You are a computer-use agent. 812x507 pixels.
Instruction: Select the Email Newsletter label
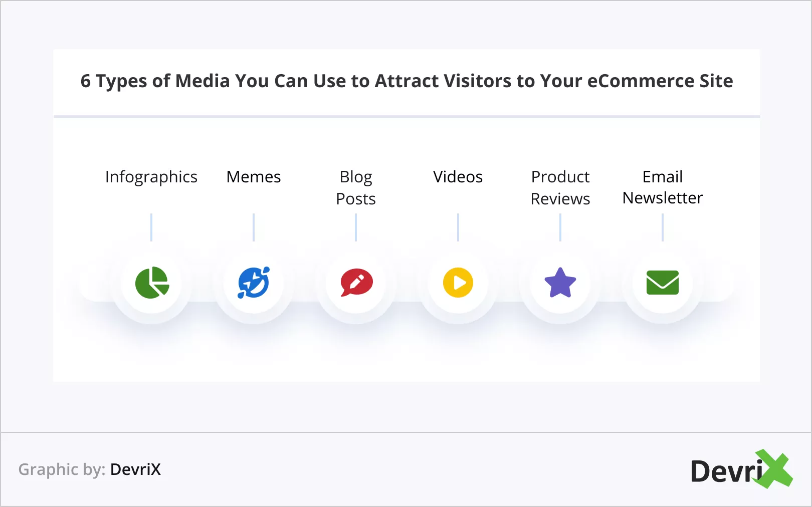(662, 187)
